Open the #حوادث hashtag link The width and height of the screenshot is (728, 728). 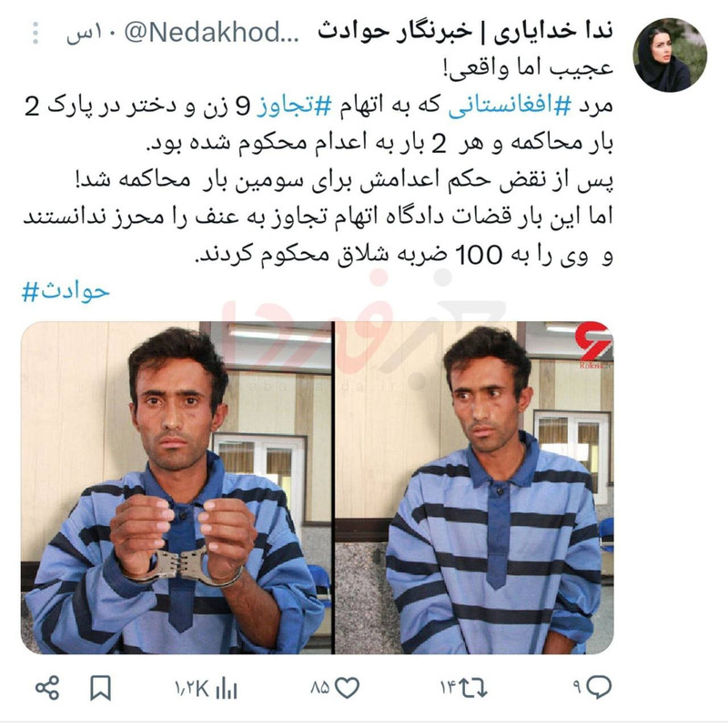[x=66, y=291]
